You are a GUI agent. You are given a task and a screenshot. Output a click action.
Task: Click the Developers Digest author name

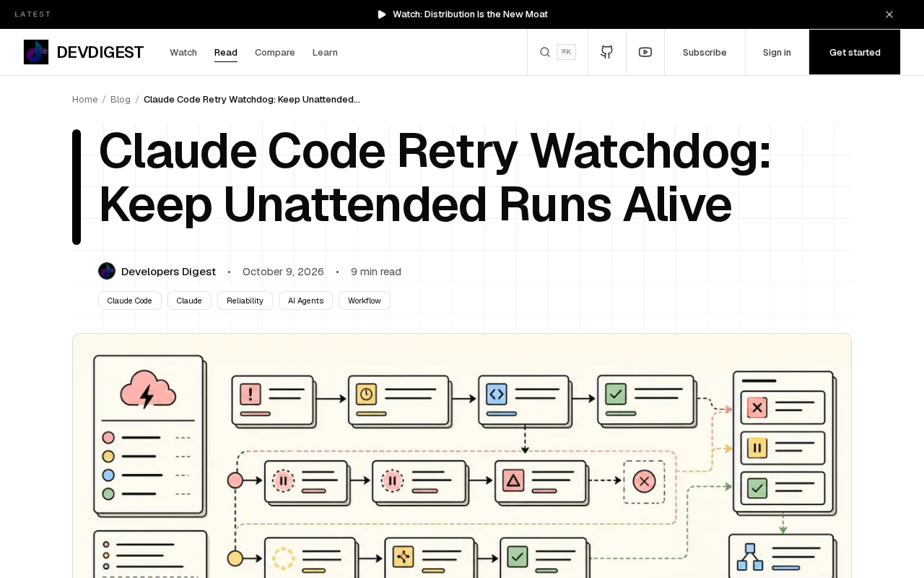168,272
